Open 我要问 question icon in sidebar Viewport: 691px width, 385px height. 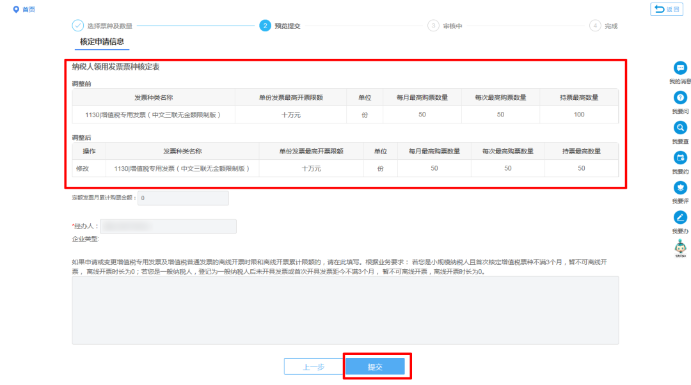[680, 98]
